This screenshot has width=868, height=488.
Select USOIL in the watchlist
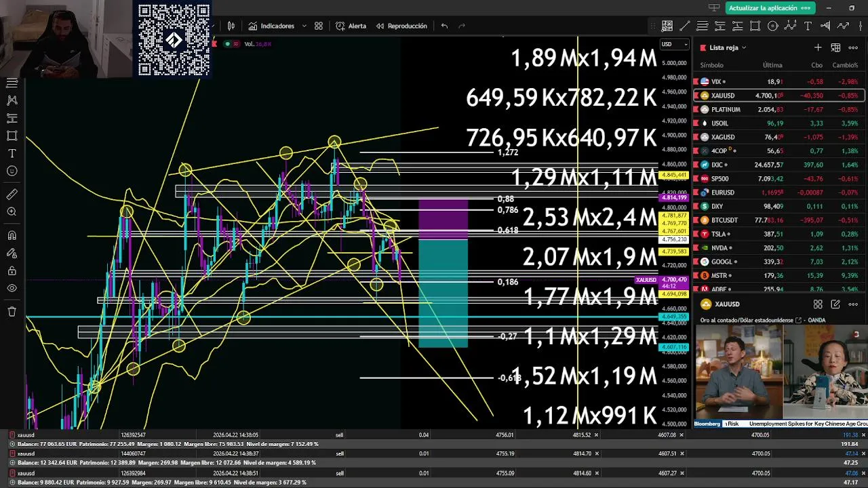pyautogui.click(x=778, y=123)
